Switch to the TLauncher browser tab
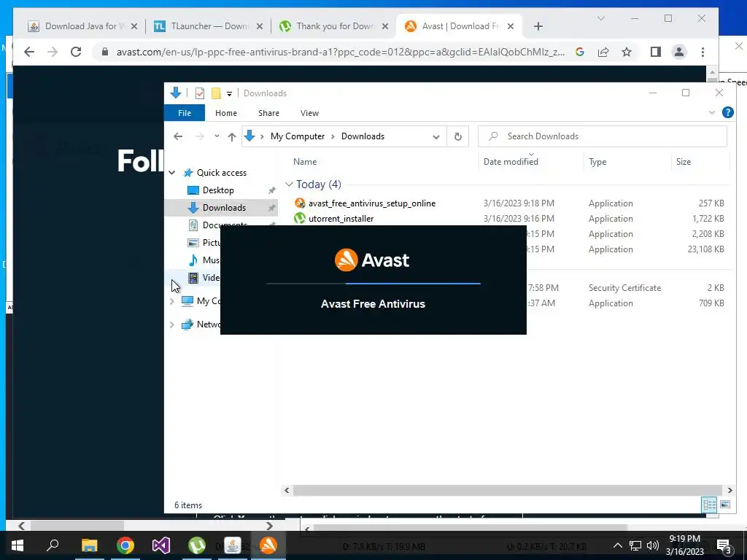This screenshot has width=747, height=560. pyautogui.click(x=203, y=26)
